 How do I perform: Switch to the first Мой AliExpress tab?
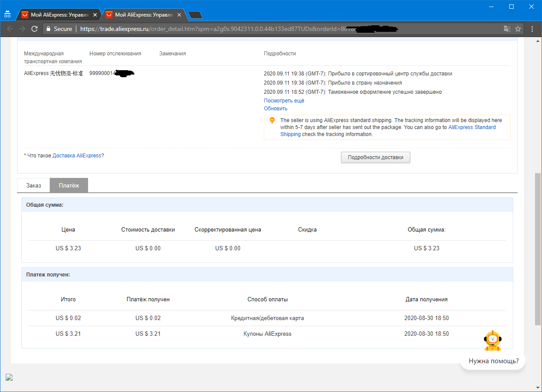pyautogui.click(x=59, y=15)
